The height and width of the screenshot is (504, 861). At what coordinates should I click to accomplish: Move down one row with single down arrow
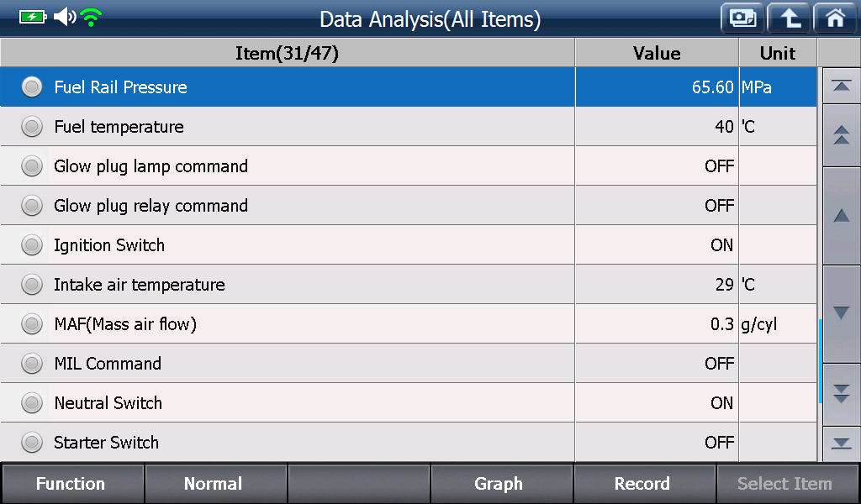pos(841,313)
